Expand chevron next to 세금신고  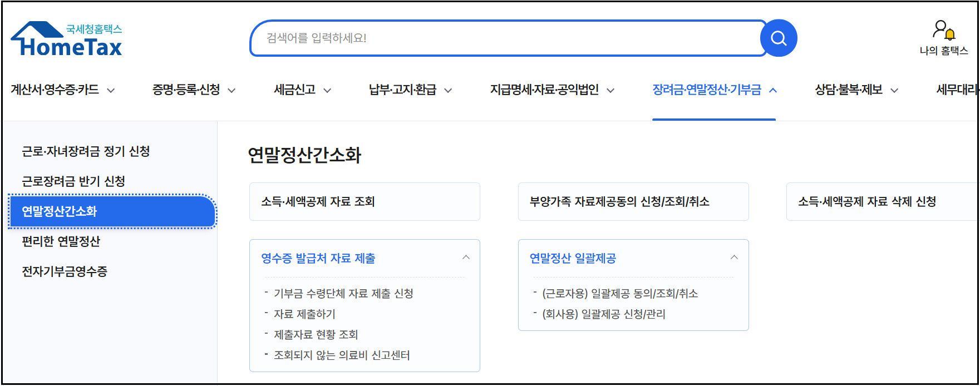327,91
